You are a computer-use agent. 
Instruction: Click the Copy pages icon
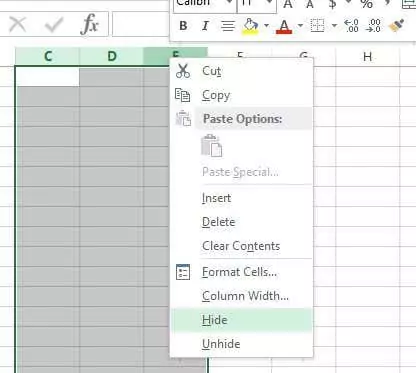pyautogui.click(x=183, y=95)
